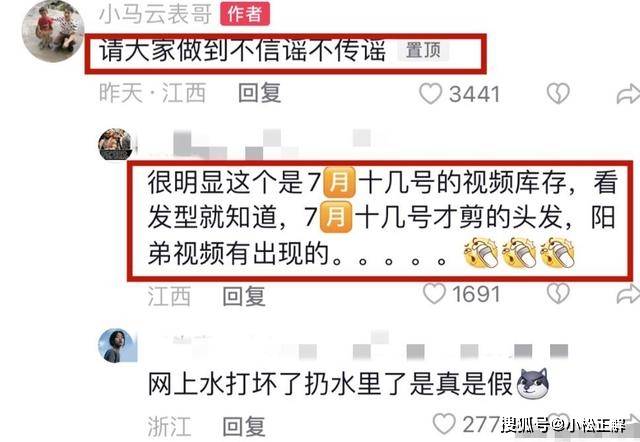Tap the 置顶 pinned label
Viewport: 640px width, 442px height.
coord(423,51)
